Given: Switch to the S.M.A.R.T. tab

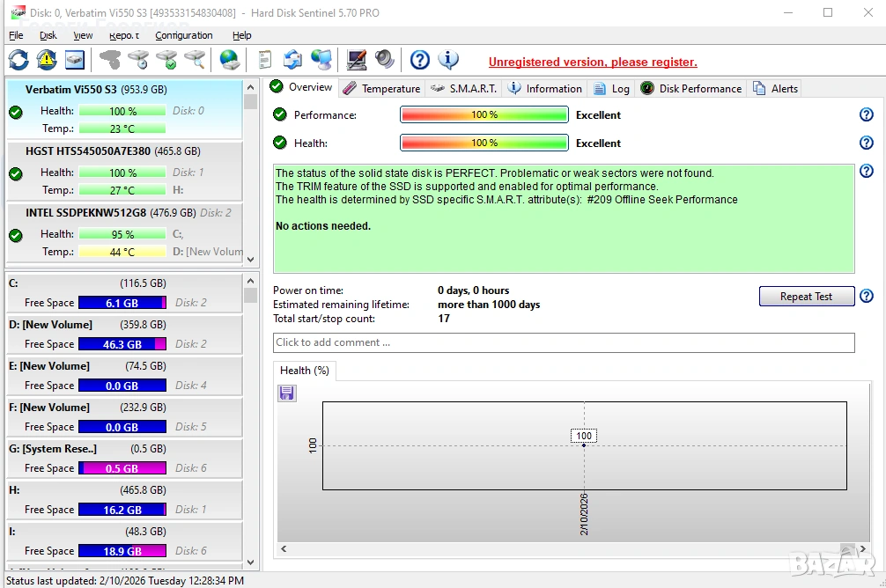Looking at the screenshot, I should point(463,89).
